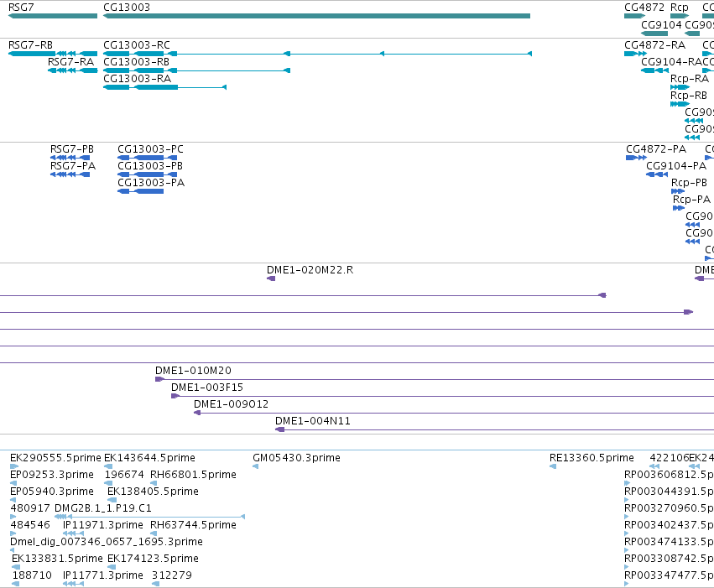This screenshot has width=714, height=588.
Task: Click EST label 484546
Action: (30, 525)
